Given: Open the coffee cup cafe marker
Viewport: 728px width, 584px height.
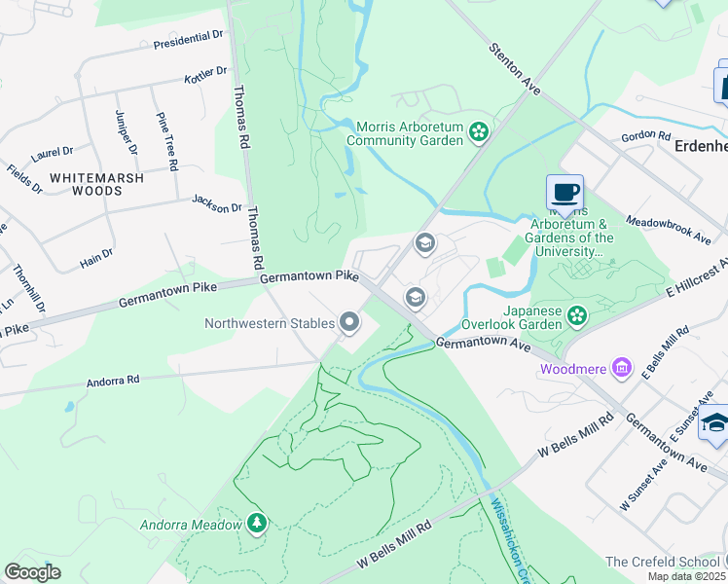Looking at the screenshot, I should pos(564,195).
